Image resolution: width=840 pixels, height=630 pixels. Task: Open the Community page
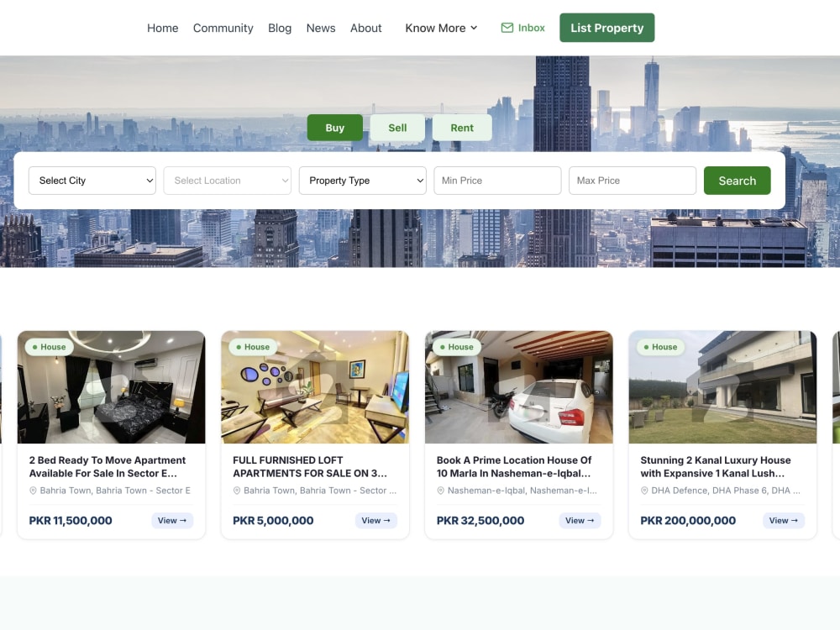click(x=223, y=28)
